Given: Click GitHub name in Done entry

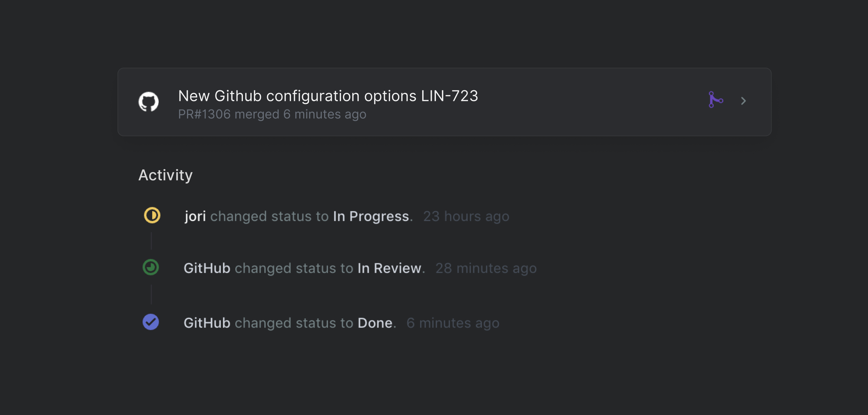Looking at the screenshot, I should (207, 323).
